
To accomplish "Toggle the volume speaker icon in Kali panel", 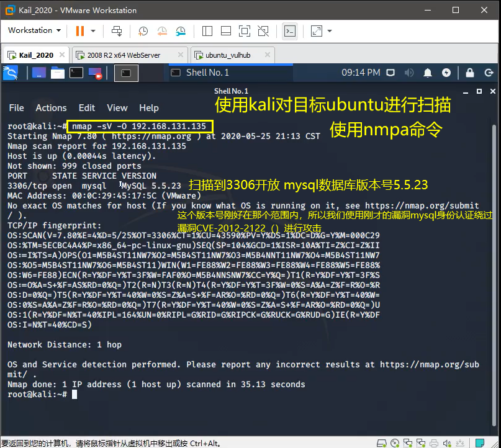I will pyautogui.click(x=409, y=73).
